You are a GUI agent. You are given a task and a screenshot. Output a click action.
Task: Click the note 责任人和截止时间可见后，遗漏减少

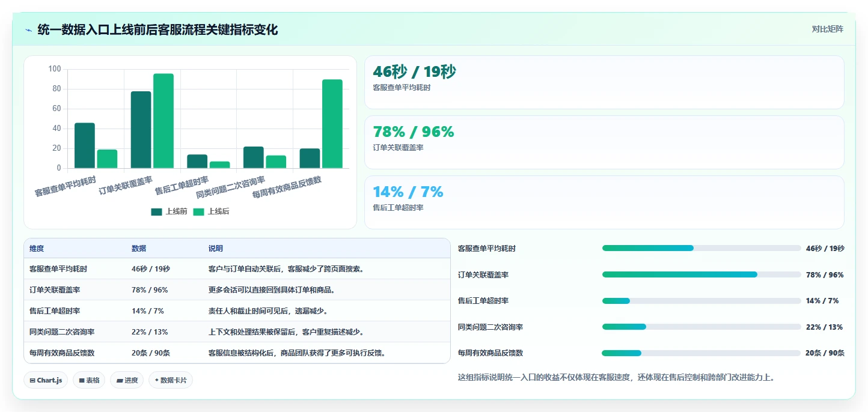click(x=268, y=311)
